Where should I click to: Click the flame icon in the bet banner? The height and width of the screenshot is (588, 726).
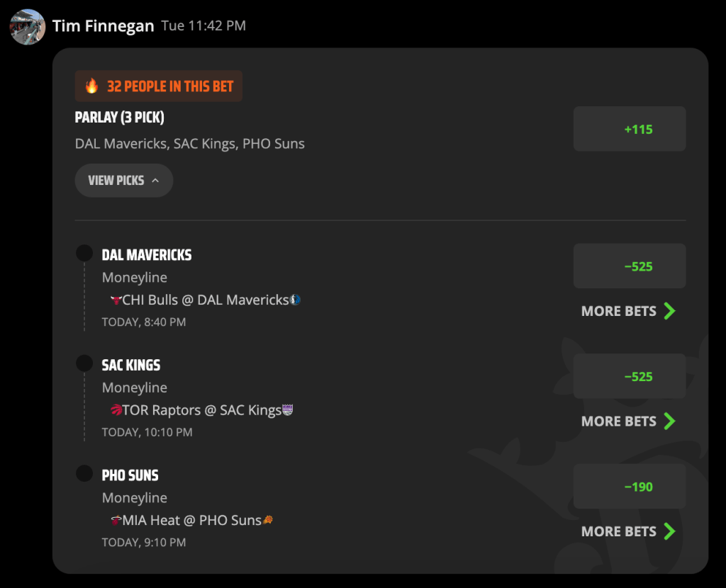click(x=91, y=86)
